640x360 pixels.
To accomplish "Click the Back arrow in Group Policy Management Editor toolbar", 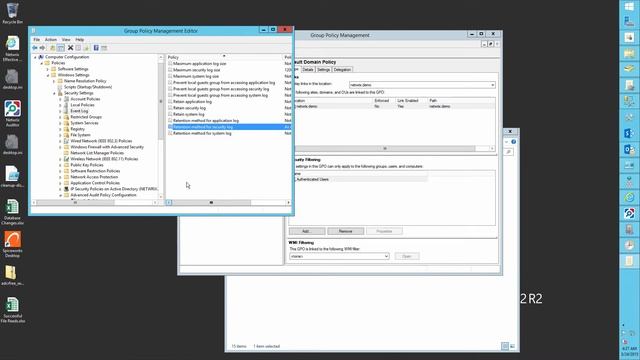I will click(35, 48).
